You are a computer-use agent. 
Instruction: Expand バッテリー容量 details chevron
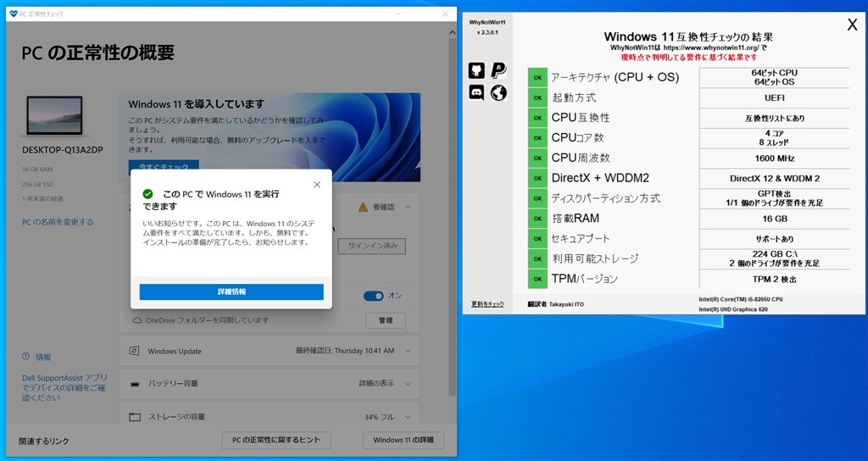pos(408,384)
